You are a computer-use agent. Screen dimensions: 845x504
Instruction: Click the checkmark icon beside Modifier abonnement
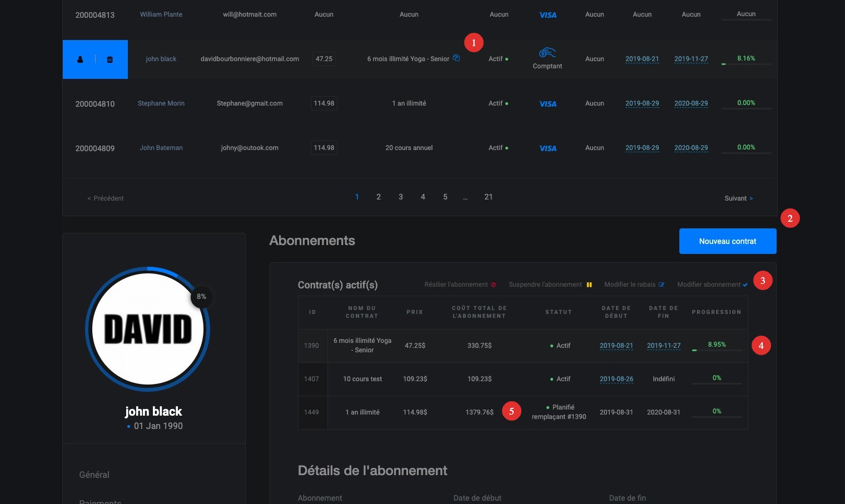point(745,285)
